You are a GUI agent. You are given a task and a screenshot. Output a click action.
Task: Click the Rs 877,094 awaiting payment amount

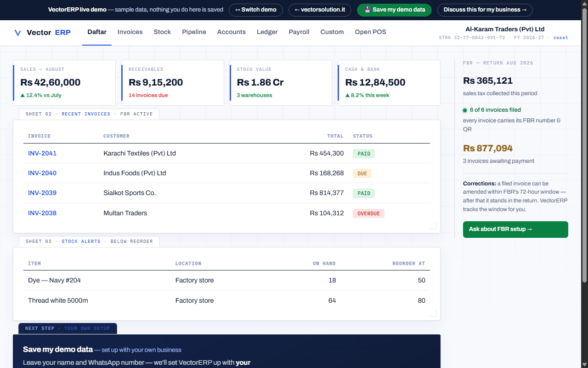coord(488,148)
